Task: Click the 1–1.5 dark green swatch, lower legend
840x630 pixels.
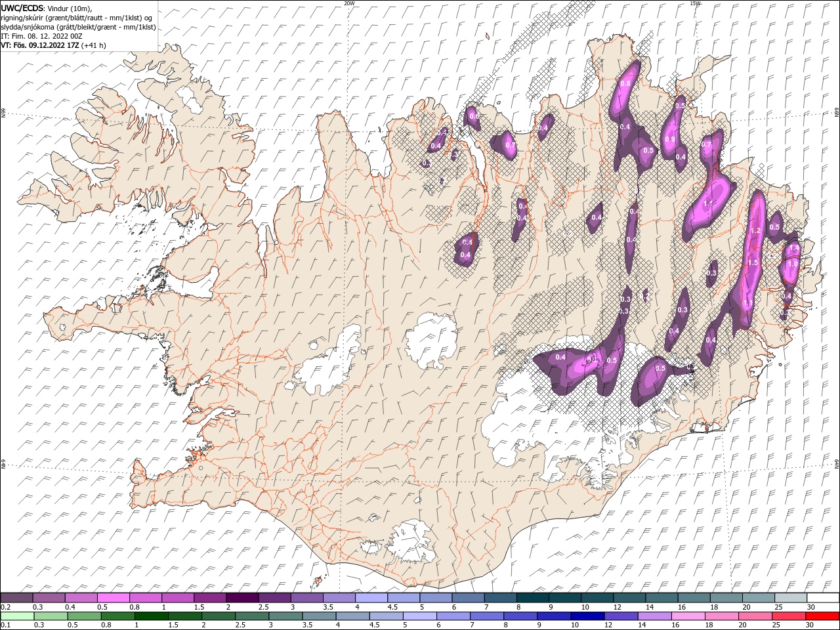Action: point(152,616)
